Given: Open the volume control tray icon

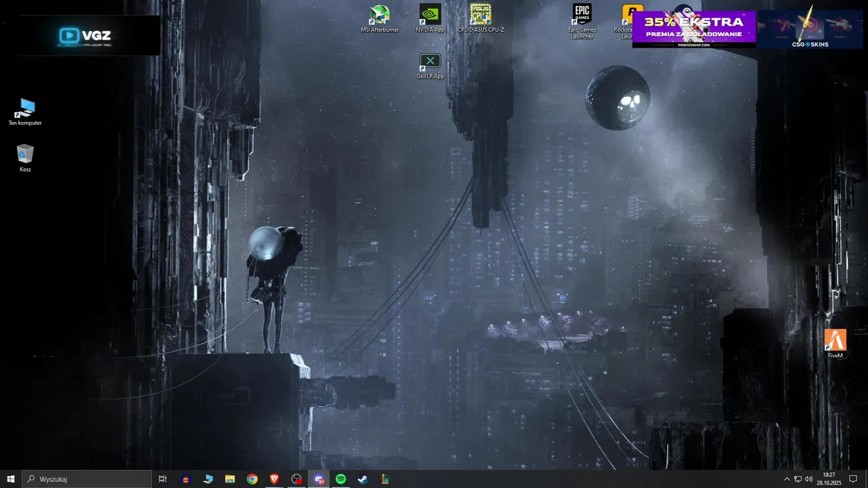Looking at the screenshot, I should (x=809, y=479).
